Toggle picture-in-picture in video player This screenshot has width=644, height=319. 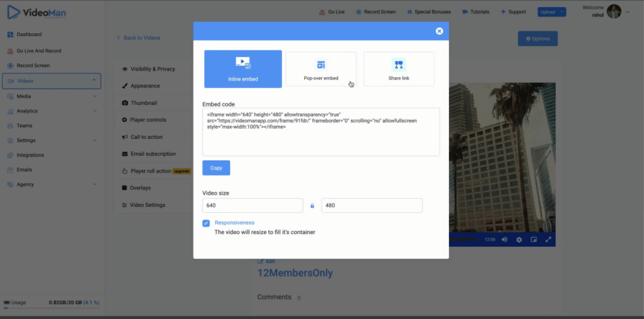pos(534,240)
